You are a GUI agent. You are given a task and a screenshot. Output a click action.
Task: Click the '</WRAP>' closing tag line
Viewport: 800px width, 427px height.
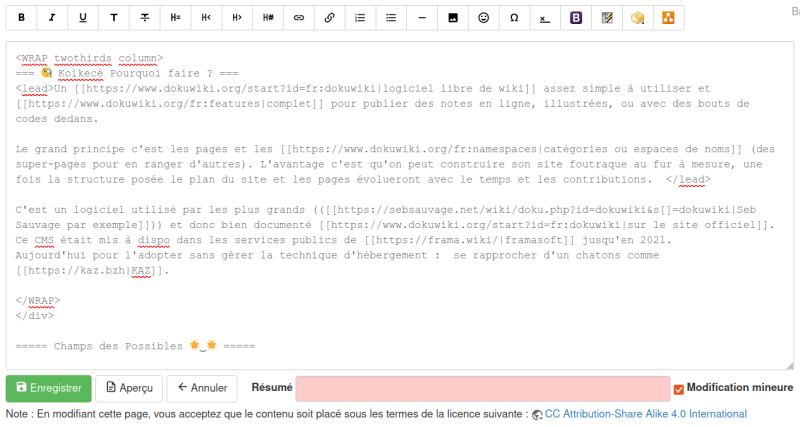click(38, 300)
